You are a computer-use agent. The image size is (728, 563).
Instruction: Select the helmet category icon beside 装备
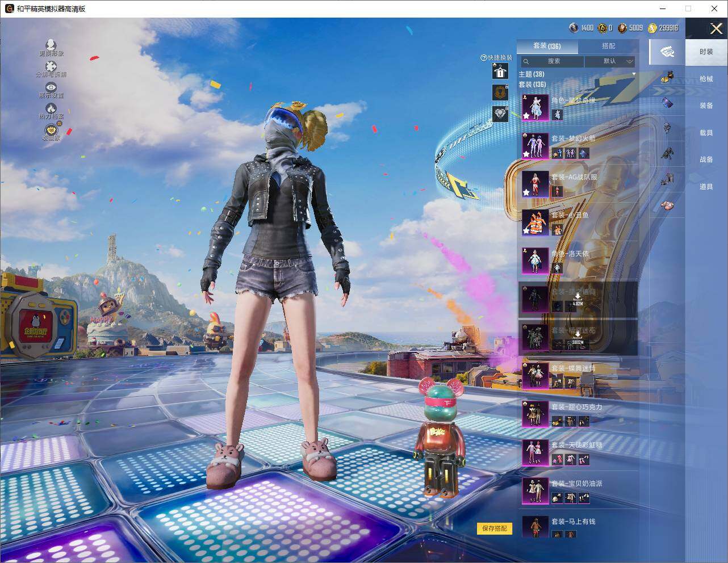(667, 103)
